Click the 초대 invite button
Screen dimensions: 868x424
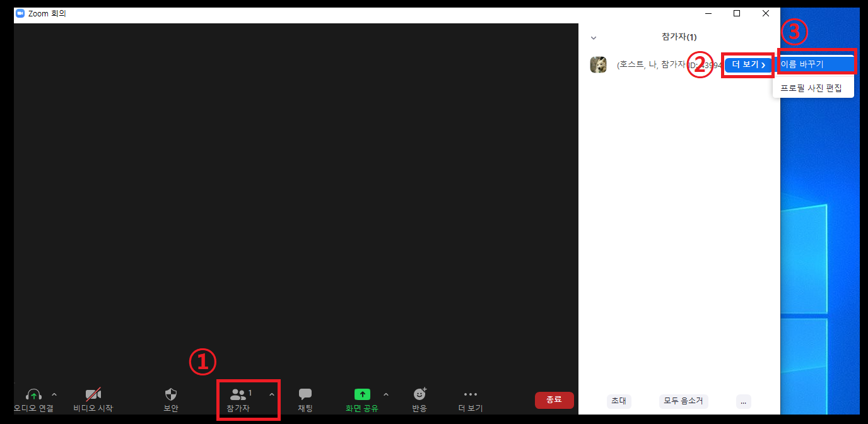[x=618, y=401]
